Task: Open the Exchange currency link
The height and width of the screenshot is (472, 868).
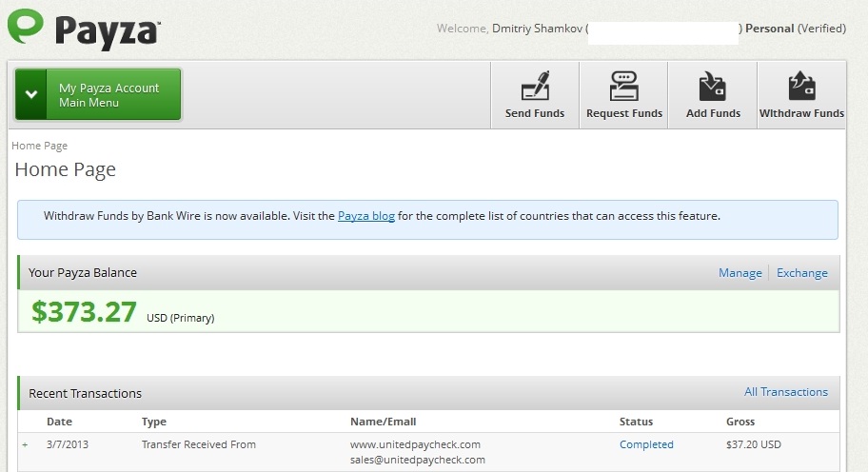Action: pyautogui.click(x=801, y=273)
